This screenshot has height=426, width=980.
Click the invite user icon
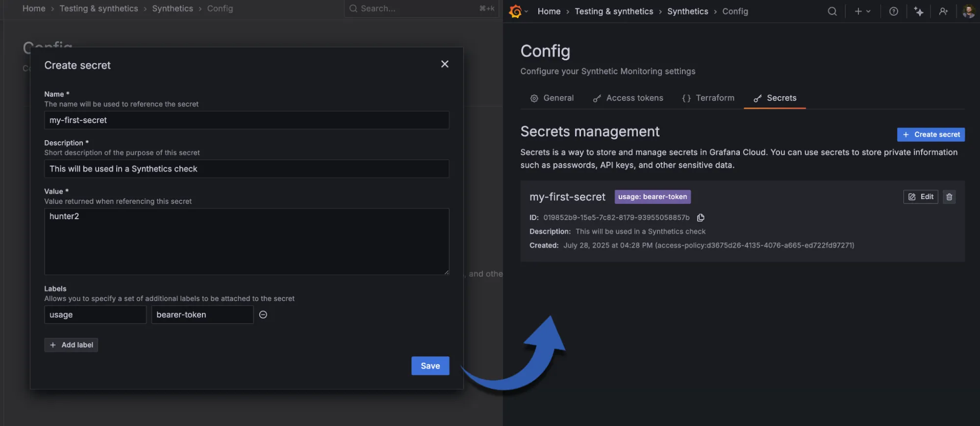click(x=943, y=11)
